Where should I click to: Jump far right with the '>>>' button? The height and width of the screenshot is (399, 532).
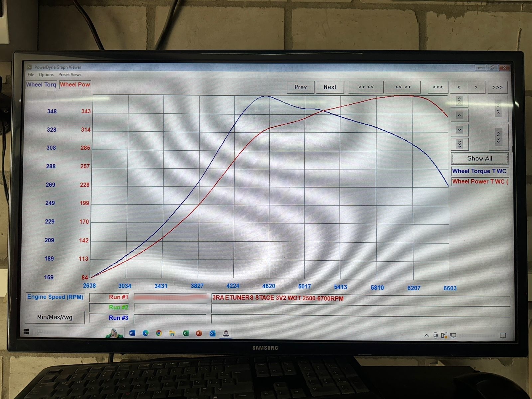[497, 87]
